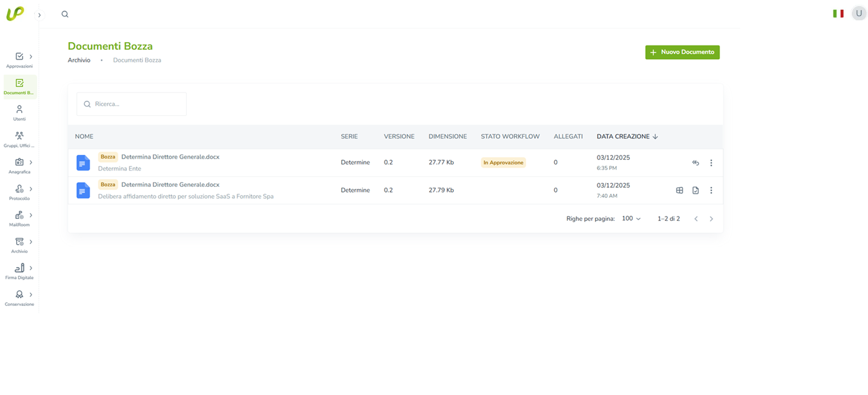Open three-dot menu for Determina Ente row
The width and height of the screenshot is (868, 395).
point(711,163)
